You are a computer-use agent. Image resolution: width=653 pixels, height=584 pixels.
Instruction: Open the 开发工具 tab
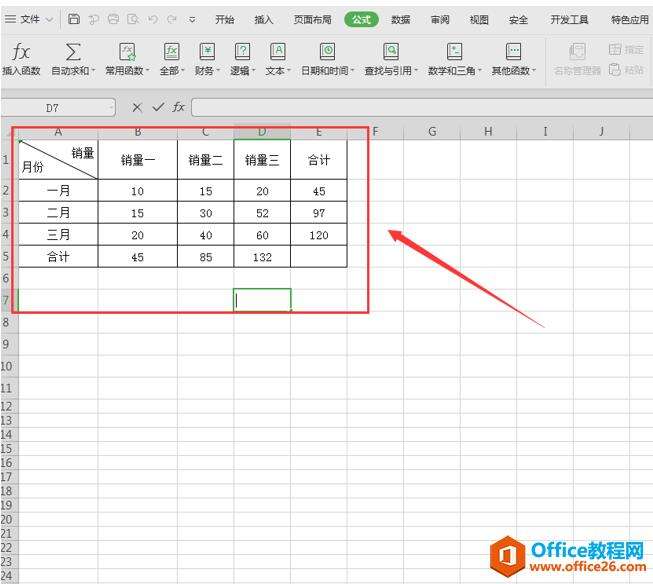click(569, 20)
